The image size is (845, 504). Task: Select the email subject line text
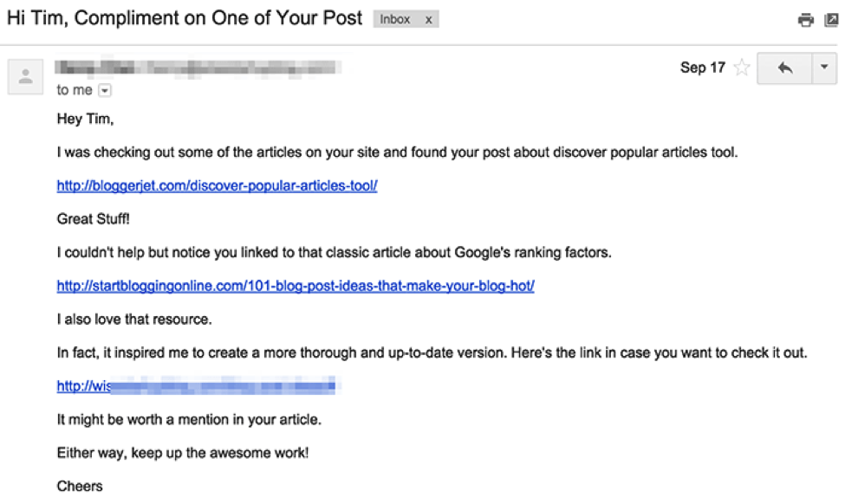point(182,17)
